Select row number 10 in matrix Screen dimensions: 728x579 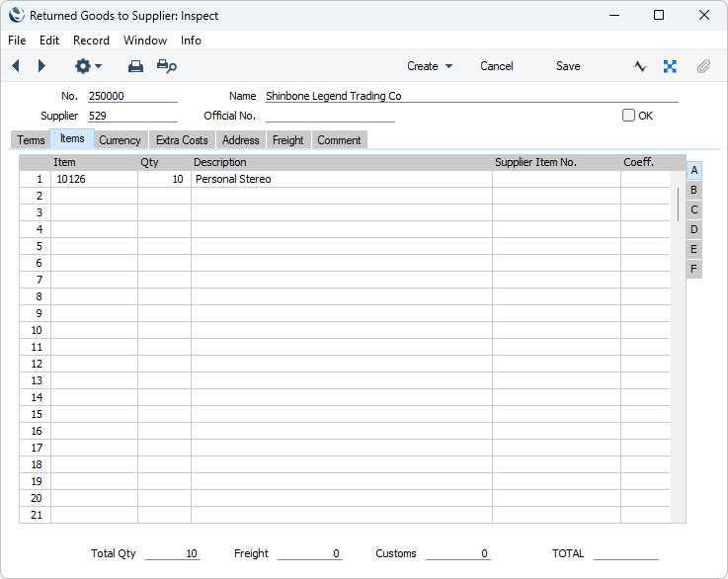click(x=36, y=330)
